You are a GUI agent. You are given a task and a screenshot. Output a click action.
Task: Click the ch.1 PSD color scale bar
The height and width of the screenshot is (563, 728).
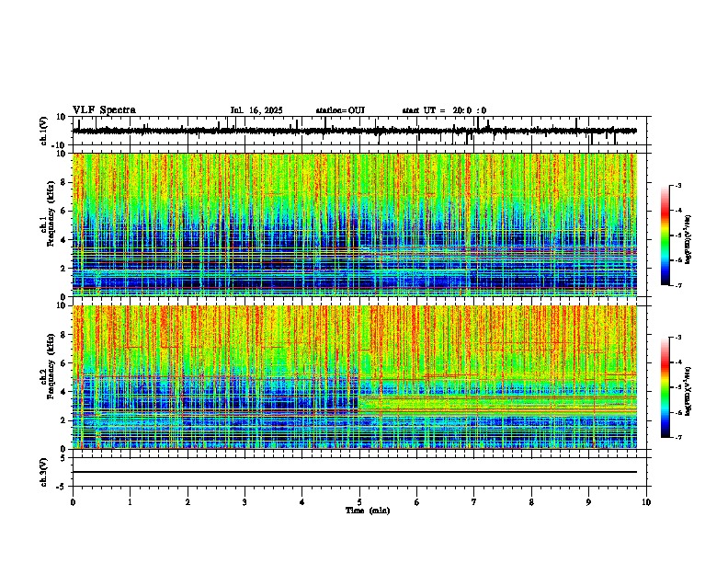665,236
